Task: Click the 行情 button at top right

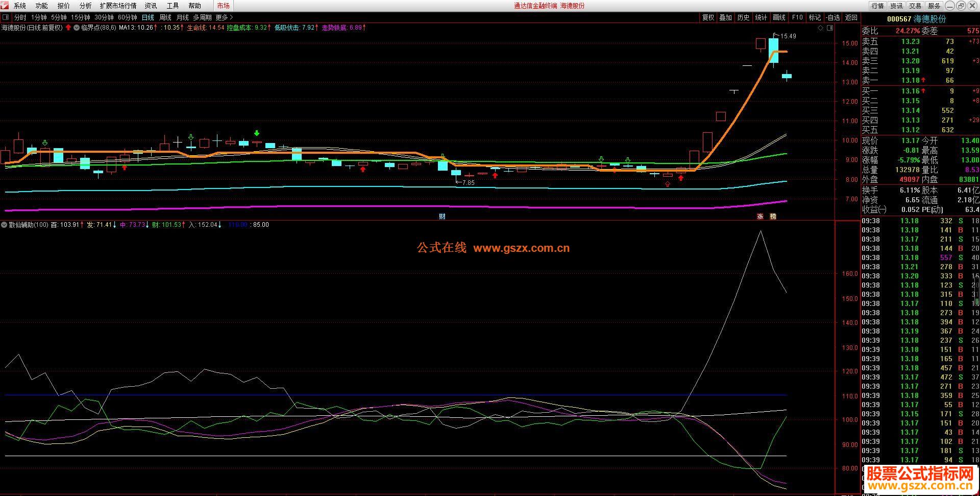Action: click(x=877, y=6)
